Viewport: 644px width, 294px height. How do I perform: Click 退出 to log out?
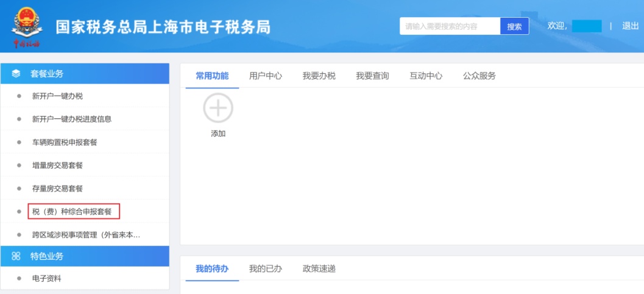630,26
